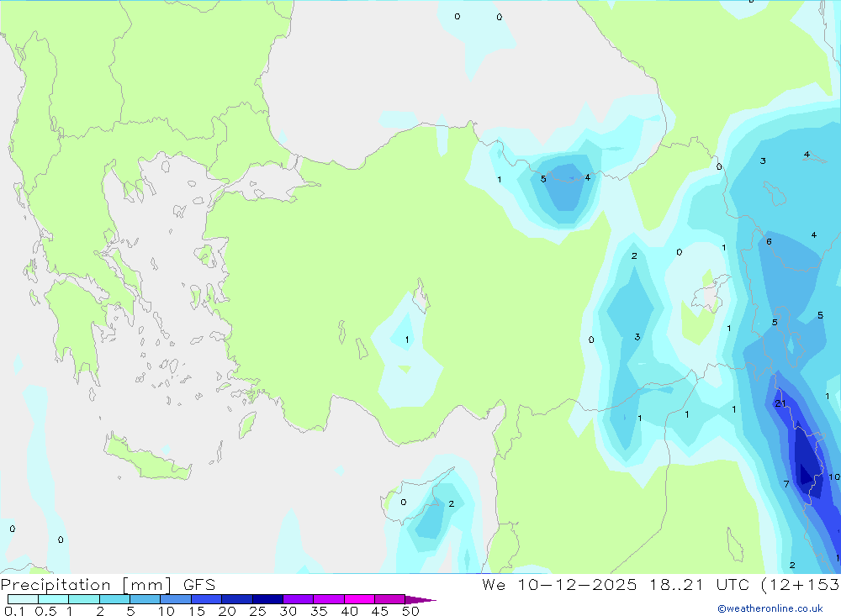
Task: Open the weatheronline.co.uk copyright link
Action: tap(770, 608)
